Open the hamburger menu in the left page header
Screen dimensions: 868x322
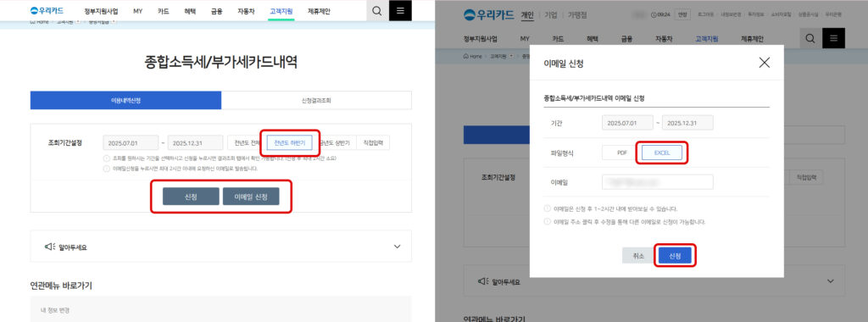400,10
